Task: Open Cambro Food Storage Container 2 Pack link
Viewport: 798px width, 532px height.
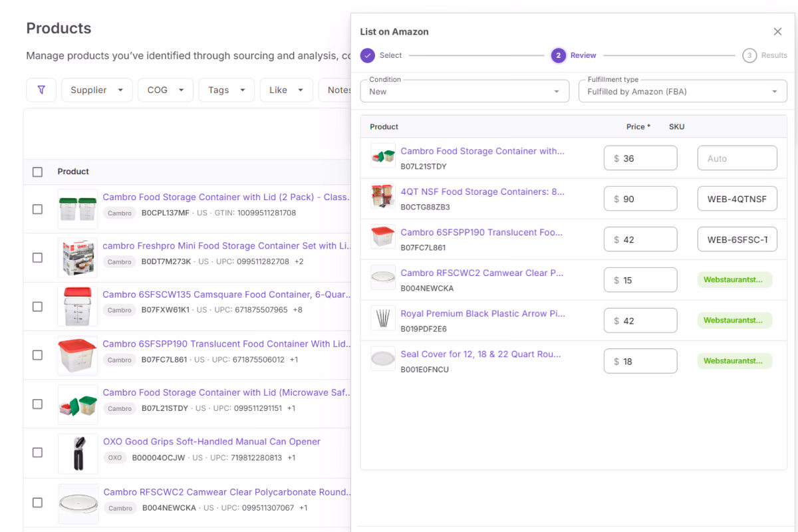Action: click(x=226, y=197)
